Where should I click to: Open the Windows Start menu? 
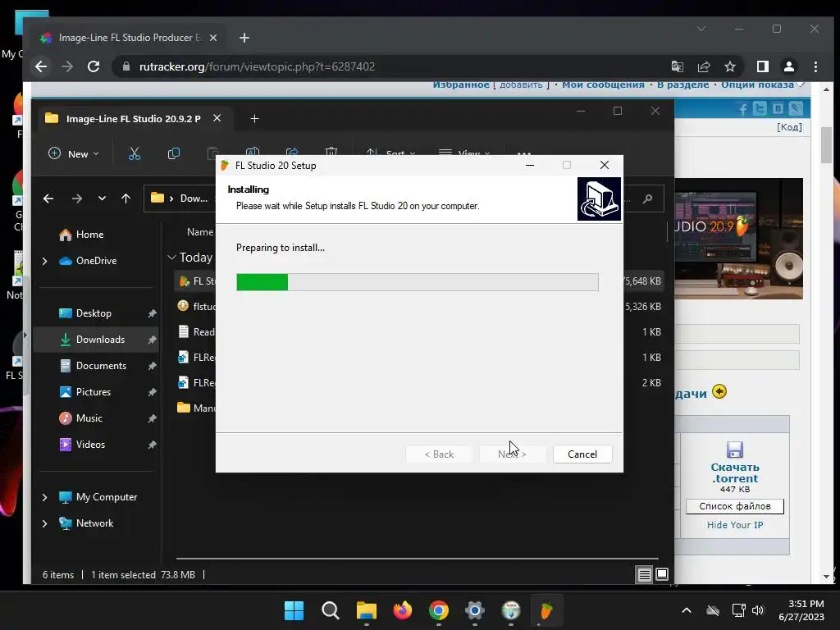pyautogui.click(x=294, y=610)
